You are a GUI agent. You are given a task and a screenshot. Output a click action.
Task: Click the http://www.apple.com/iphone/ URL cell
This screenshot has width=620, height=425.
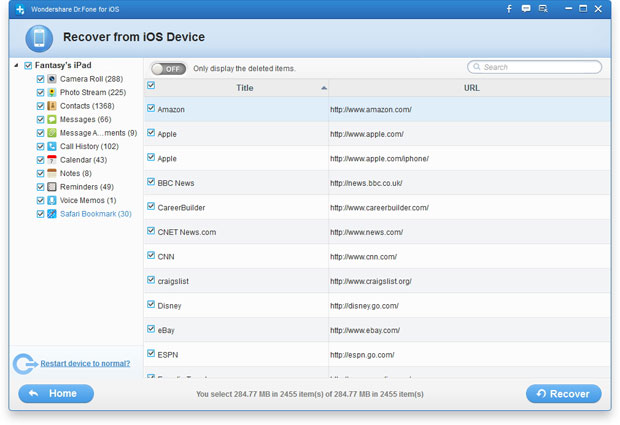coord(379,159)
